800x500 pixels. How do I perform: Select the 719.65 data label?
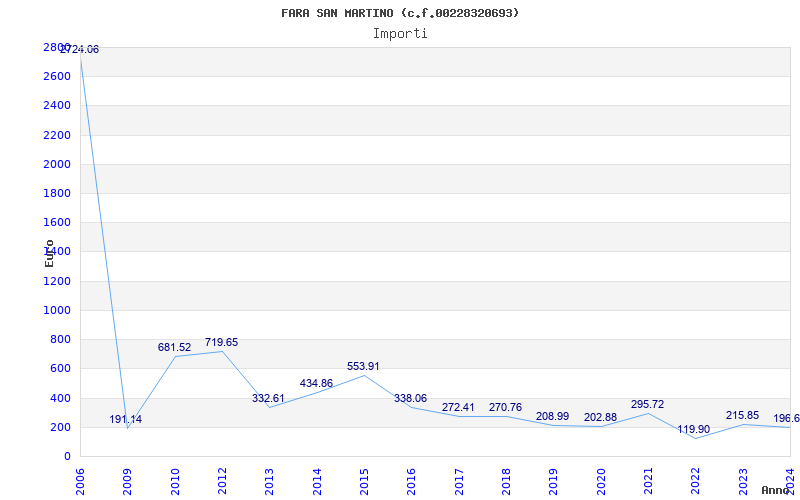(x=221, y=342)
